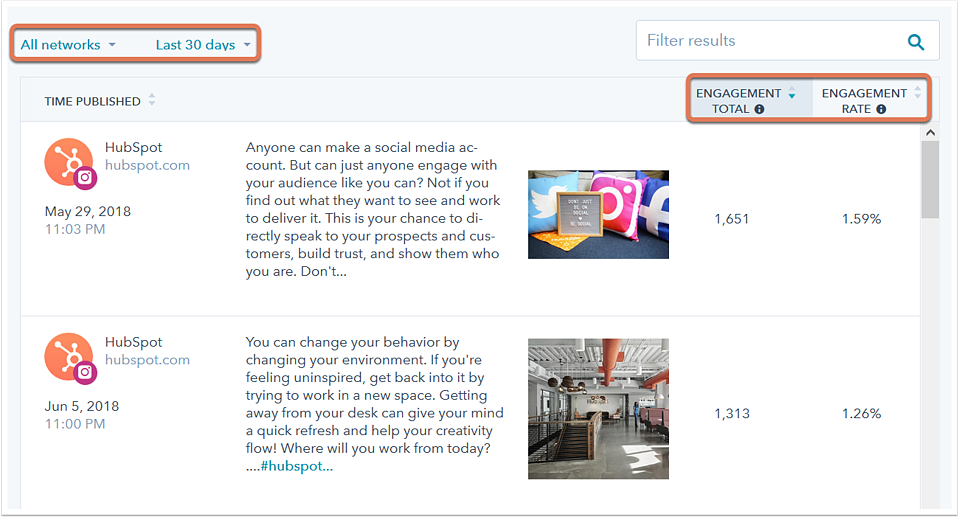
Task: Click Engagement Total info icon
Action: (759, 109)
